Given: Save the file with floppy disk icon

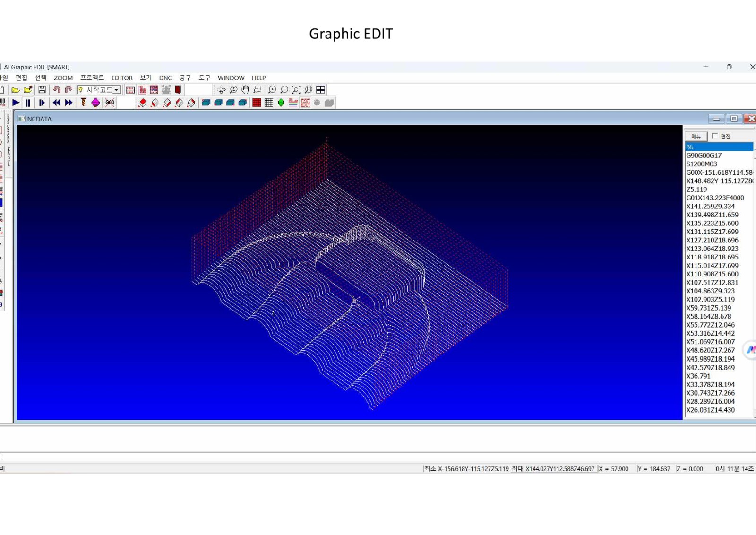Looking at the screenshot, I should coord(42,90).
